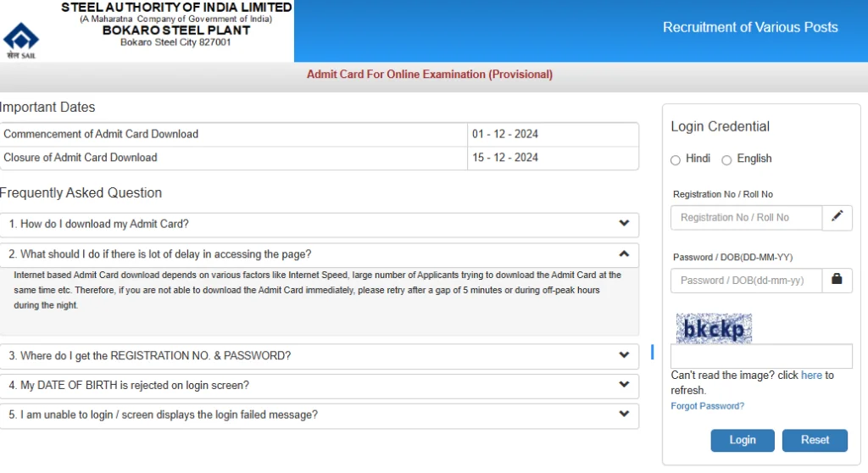Collapse the up chevron on the delay in accessing page question
The width and height of the screenshot is (868, 473).
coord(624,253)
